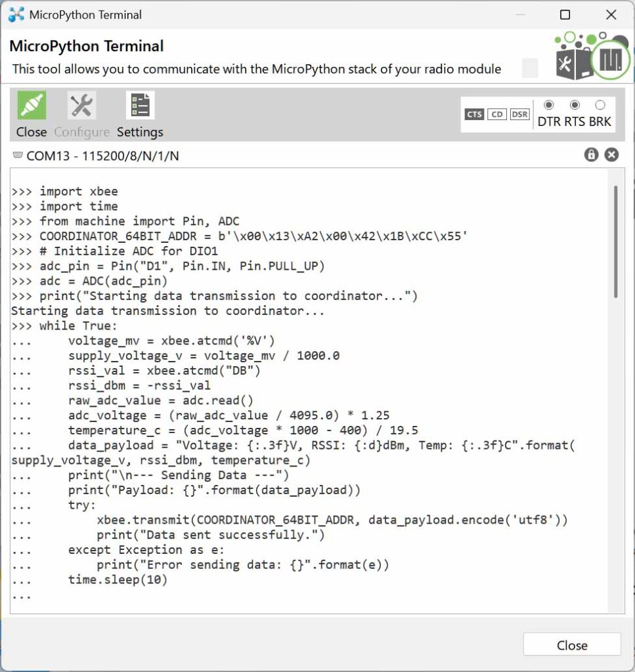Enable the BRK radio button

[x=600, y=105]
